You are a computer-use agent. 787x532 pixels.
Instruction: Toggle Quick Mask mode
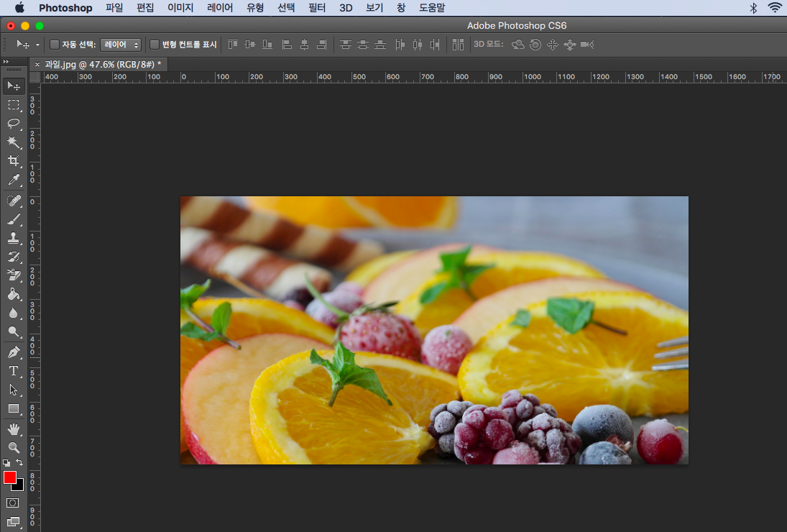pyautogui.click(x=13, y=503)
